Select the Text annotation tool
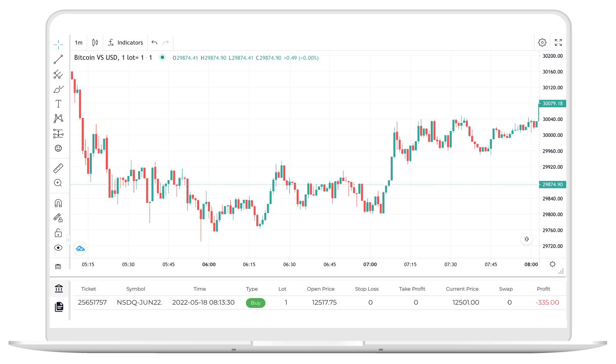Image resolution: width=616 pixels, height=364 pixels. pos(58,104)
